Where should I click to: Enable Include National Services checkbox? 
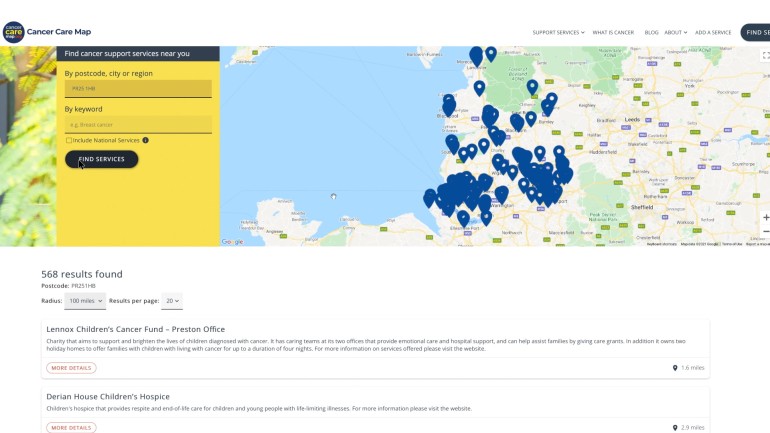[69, 140]
